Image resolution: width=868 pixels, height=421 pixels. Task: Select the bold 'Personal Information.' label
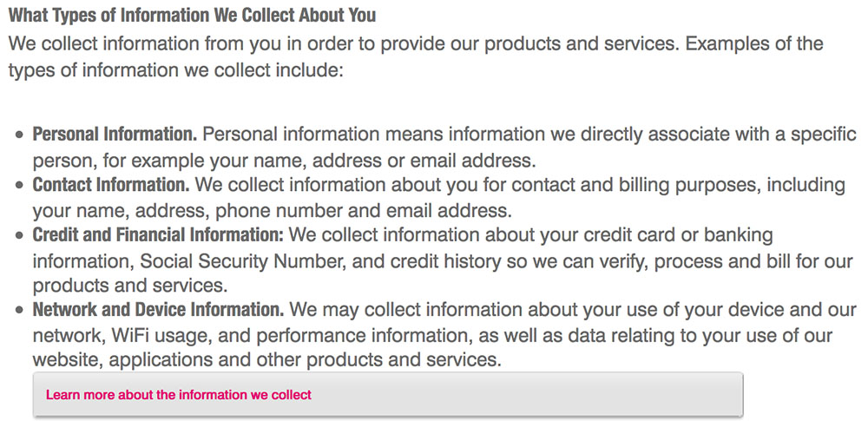115,134
